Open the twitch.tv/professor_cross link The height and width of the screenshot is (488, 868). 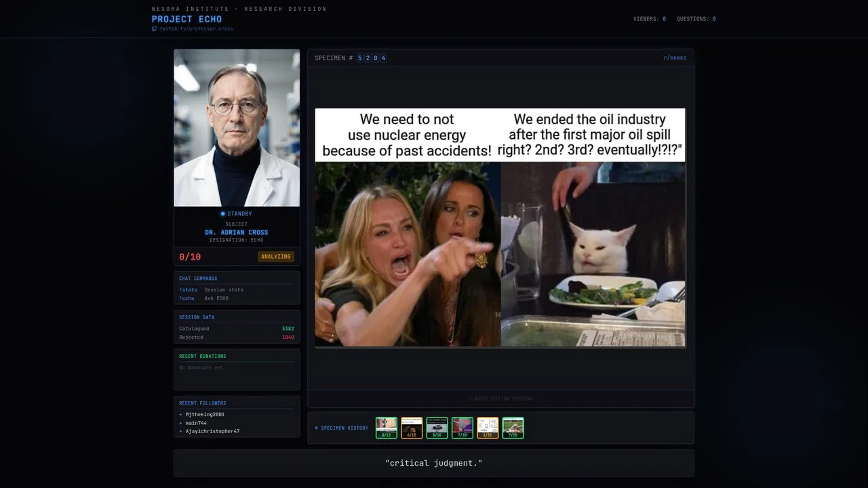(x=196, y=28)
